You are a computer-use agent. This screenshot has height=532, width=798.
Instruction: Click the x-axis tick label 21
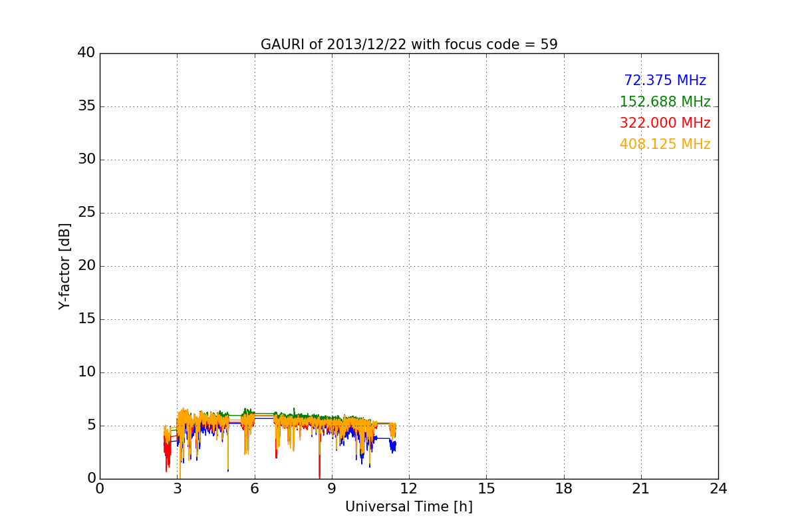[x=641, y=489]
